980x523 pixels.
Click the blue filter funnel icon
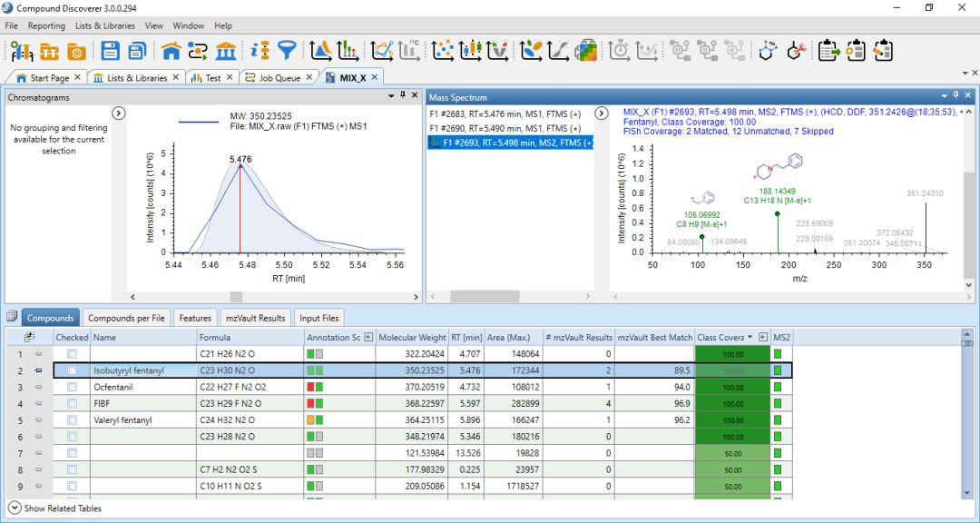(287, 51)
